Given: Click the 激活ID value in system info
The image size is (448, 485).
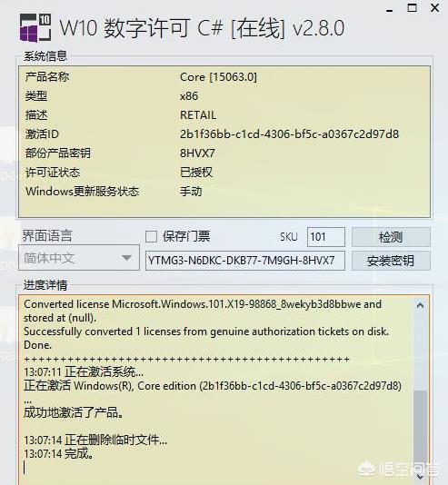Looking at the screenshot, I should (x=289, y=134).
